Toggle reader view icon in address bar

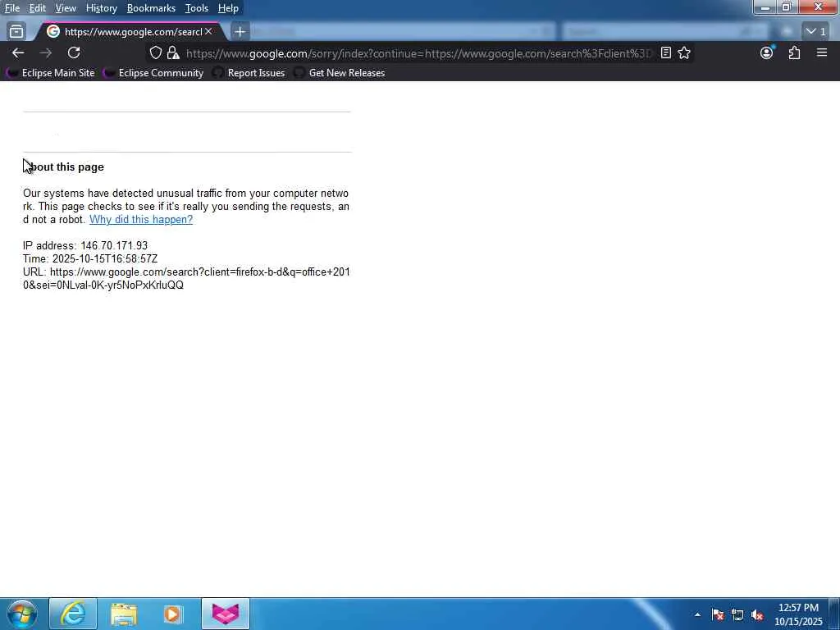coord(666,52)
